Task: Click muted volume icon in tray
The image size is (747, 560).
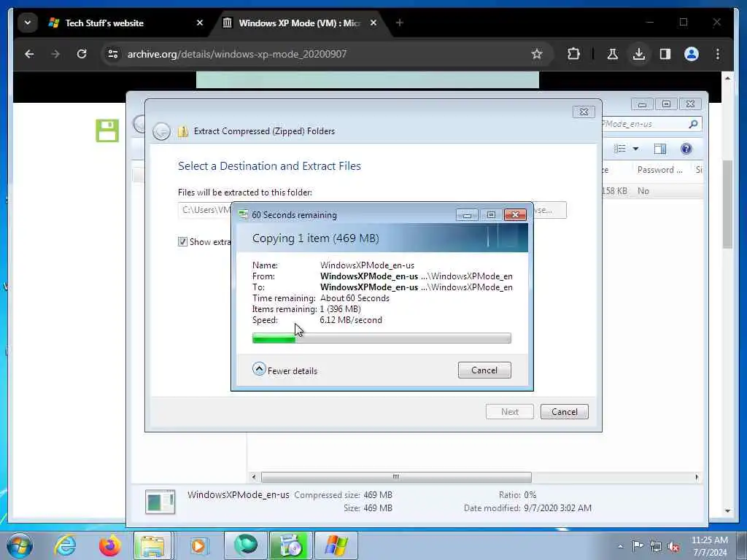Action: tap(673, 546)
